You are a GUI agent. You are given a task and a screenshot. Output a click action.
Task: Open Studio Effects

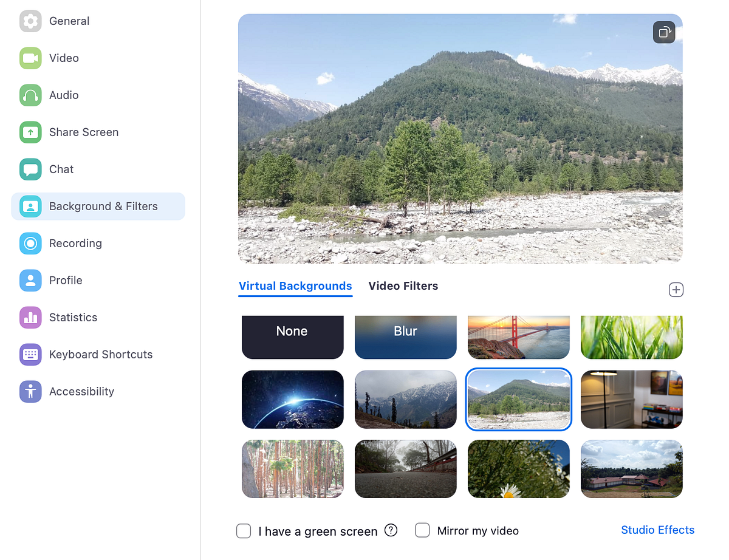[657, 530]
